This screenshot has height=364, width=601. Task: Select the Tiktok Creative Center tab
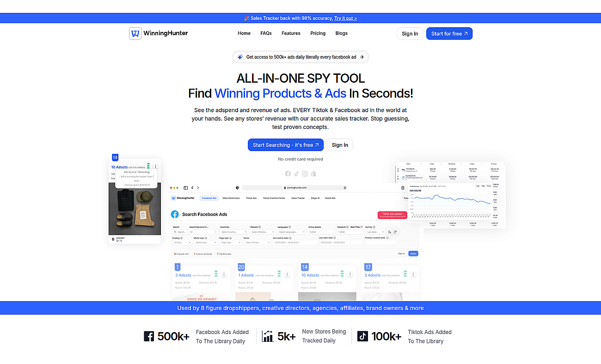[274, 198]
